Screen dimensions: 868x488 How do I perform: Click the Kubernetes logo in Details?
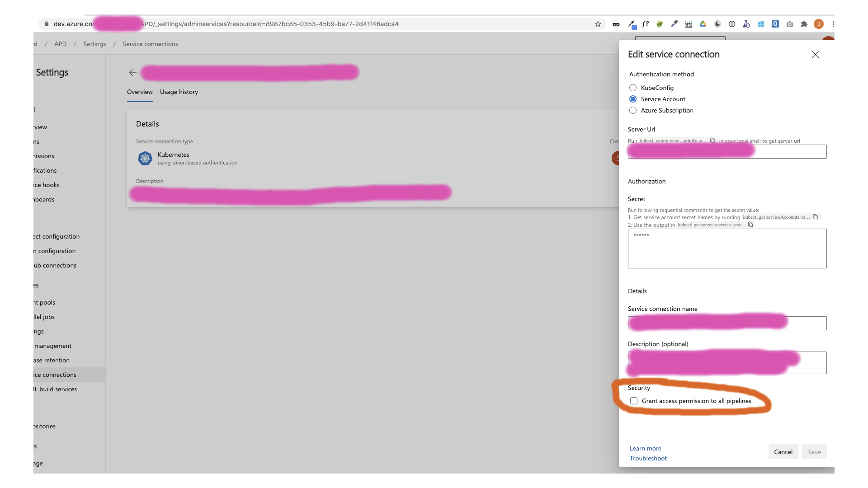(145, 158)
